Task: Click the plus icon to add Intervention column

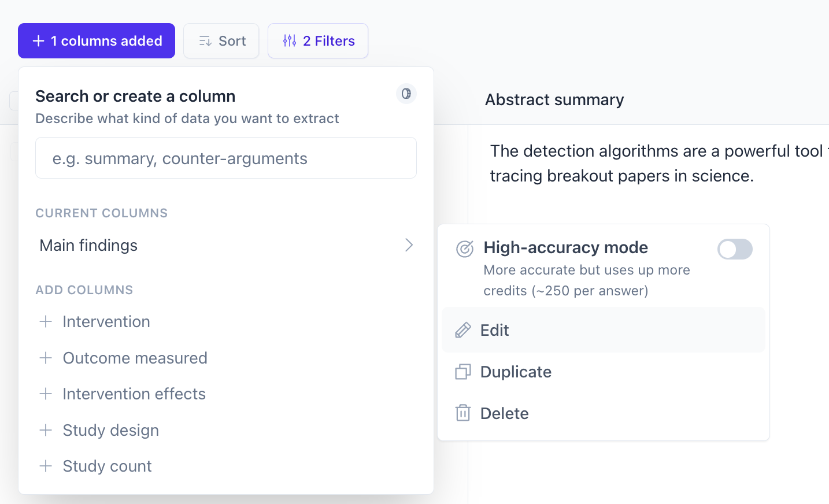Action: (x=46, y=322)
